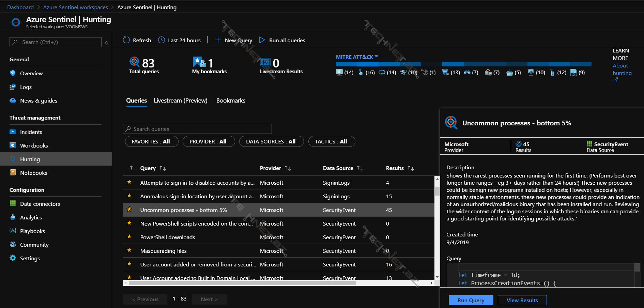Click the Run all queries play icon
Screen dimensions: 644x308
(x=262, y=40)
